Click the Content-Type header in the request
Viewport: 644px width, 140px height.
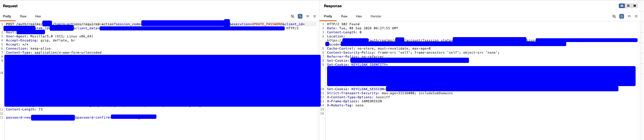click(x=54, y=52)
